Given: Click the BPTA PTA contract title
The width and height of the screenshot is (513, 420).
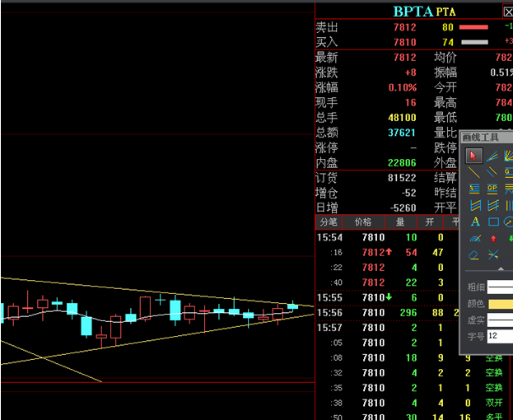Looking at the screenshot, I should pyautogui.click(x=424, y=12).
